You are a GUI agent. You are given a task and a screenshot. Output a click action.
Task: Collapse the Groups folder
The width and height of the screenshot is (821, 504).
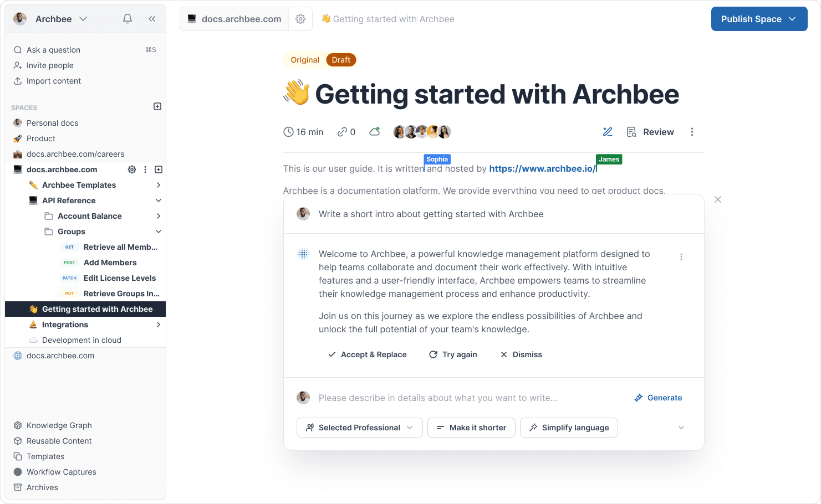[x=159, y=232]
